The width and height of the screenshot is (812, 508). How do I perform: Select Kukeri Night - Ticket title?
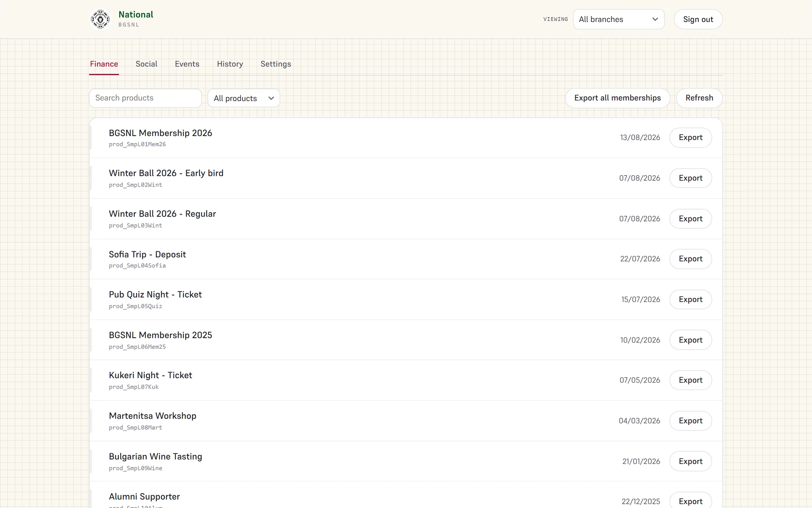(x=151, y=375)
